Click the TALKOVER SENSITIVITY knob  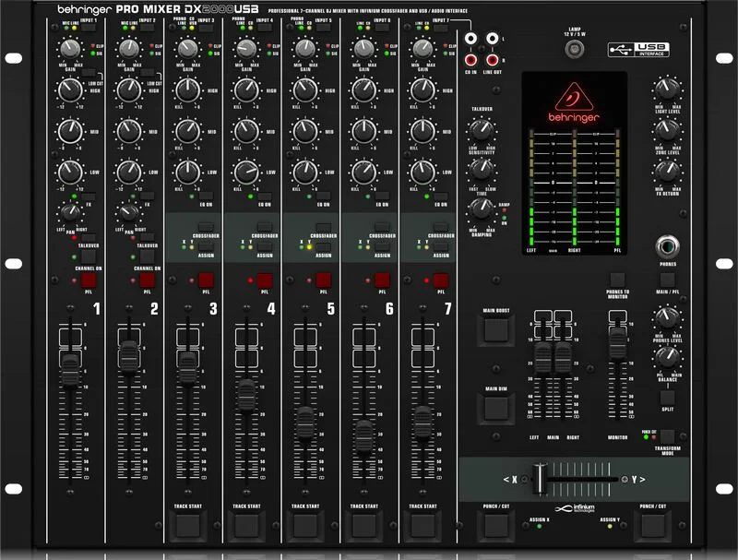click(x=481, y=131)
